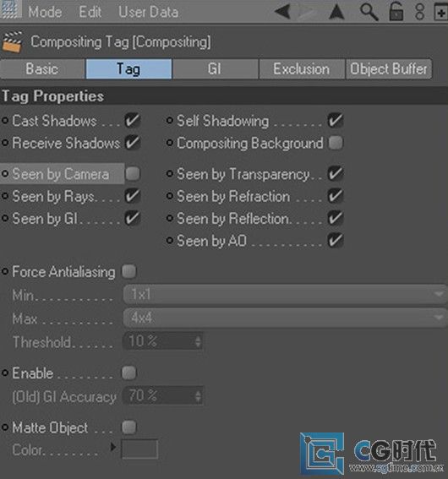Click animation dot beside Seen by Rays
Viewport: 448px width, 479px height.
tap(5, 196)
